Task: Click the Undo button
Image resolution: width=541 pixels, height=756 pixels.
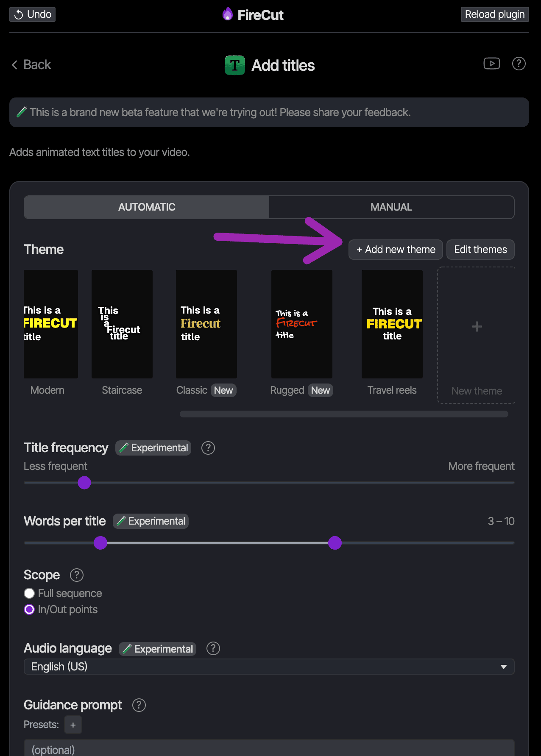Action: tap(33, 14)
